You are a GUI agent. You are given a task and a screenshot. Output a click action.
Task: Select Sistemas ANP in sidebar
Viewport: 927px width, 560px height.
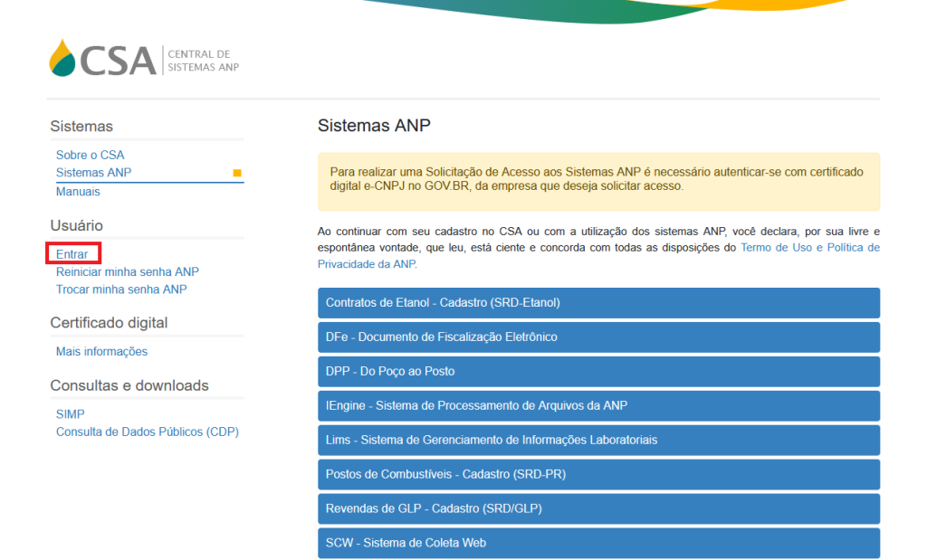pos(93,173)
